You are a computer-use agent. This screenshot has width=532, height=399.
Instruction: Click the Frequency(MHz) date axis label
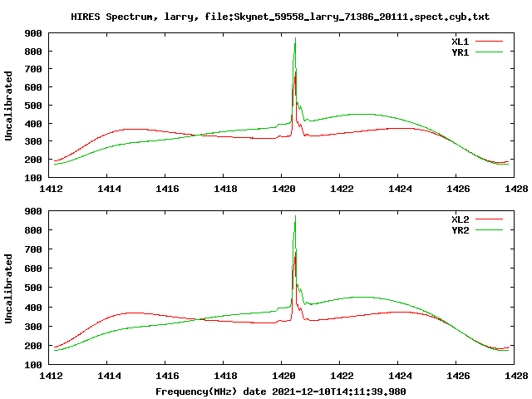click(281, 392)
